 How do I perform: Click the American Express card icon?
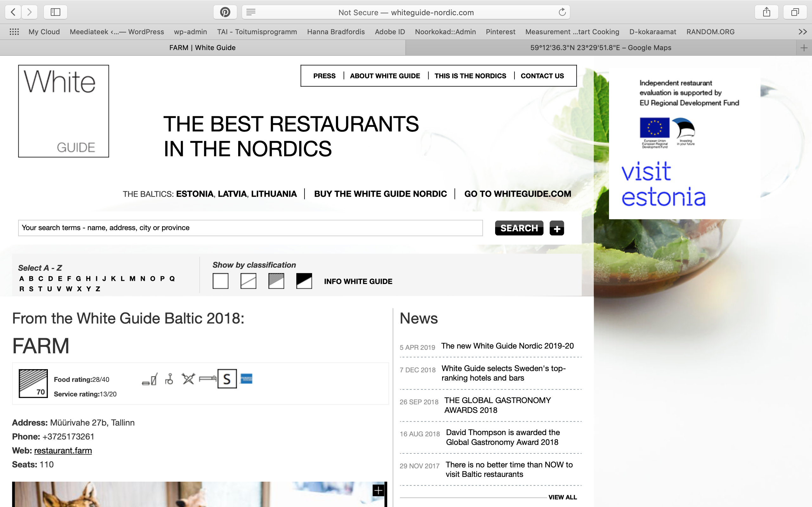pos(246,379)
